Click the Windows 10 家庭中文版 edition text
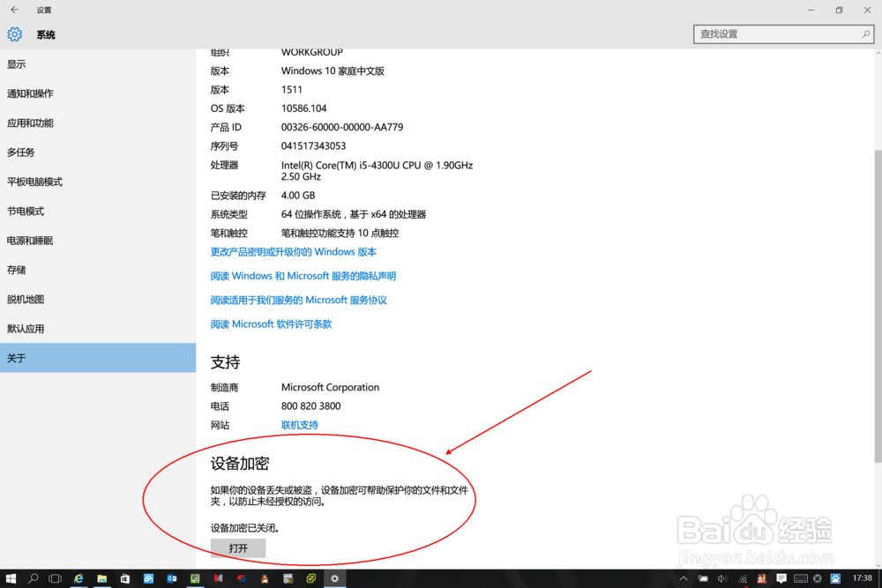The image size is (882, 588). 333,71
